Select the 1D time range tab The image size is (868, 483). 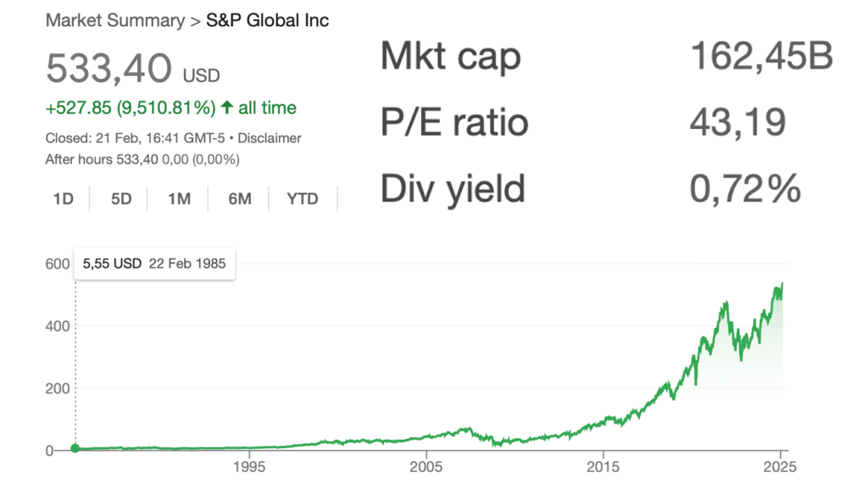pyautogui.click(x=64, y=199)
